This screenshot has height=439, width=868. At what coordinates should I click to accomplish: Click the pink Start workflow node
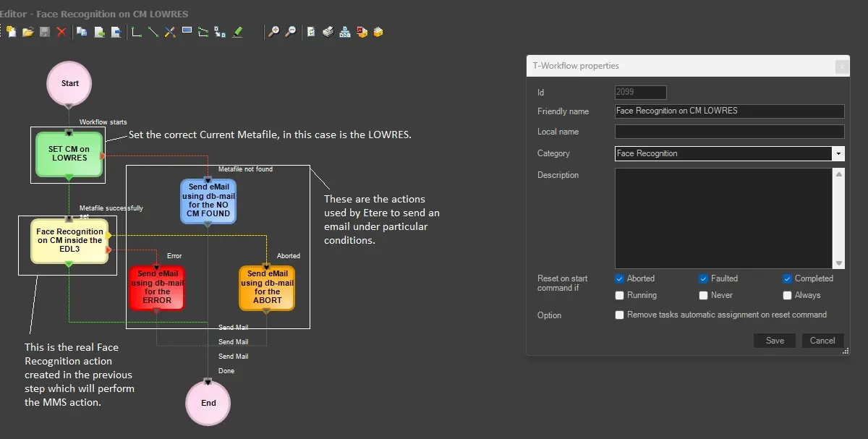[69, 83]
